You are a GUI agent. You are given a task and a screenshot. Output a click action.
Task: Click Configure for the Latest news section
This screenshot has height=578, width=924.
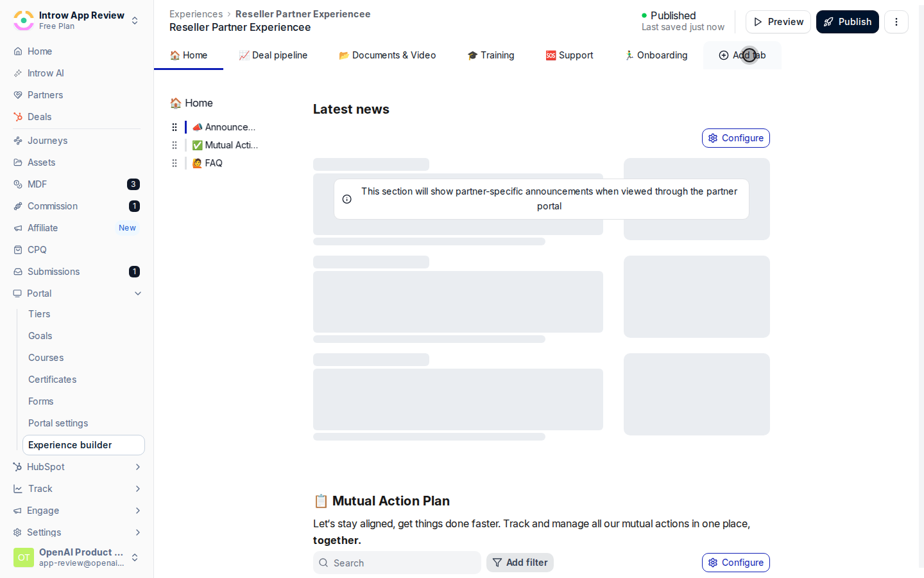[736, 138]
